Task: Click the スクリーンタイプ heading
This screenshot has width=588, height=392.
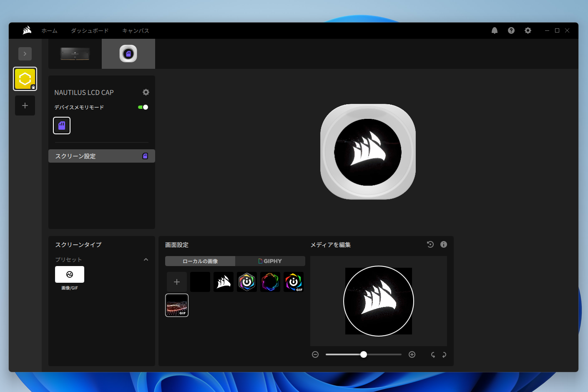Action: click(78, 245)
